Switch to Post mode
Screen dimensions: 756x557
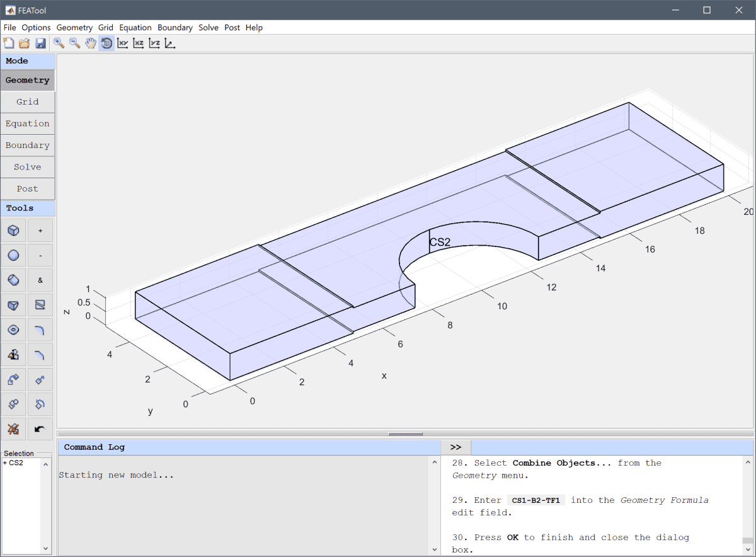28,188
